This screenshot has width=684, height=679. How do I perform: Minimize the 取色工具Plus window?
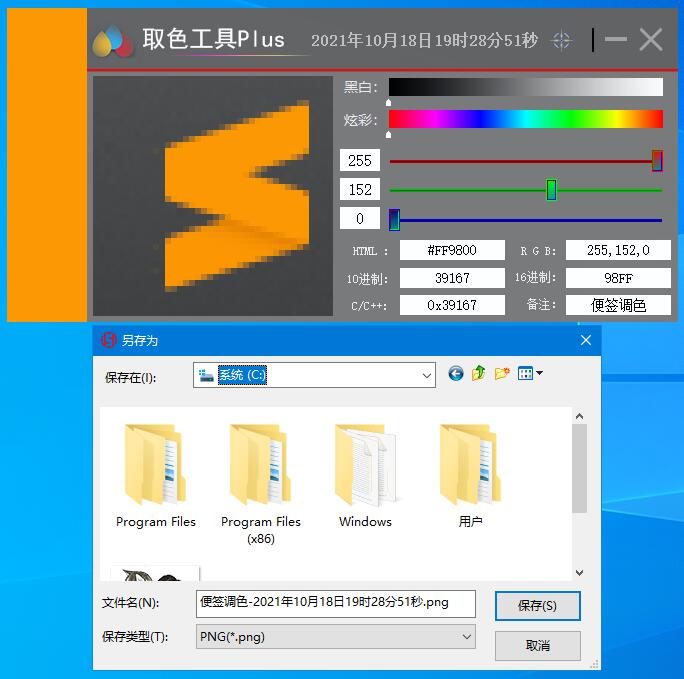tap(616, 40)
